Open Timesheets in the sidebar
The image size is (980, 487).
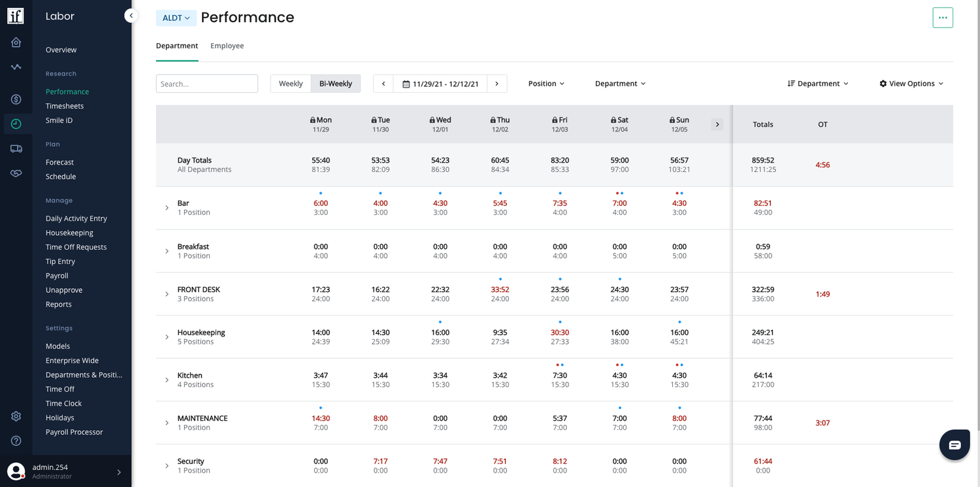[65, 106]
